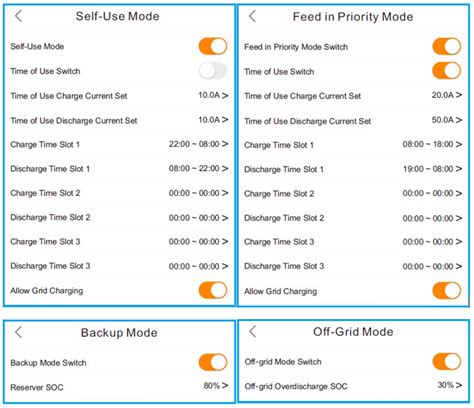Open Charge Time Slot 1 22:00 ~ 08:00
Screen dimensions: 474x408
tap(119, 144)
